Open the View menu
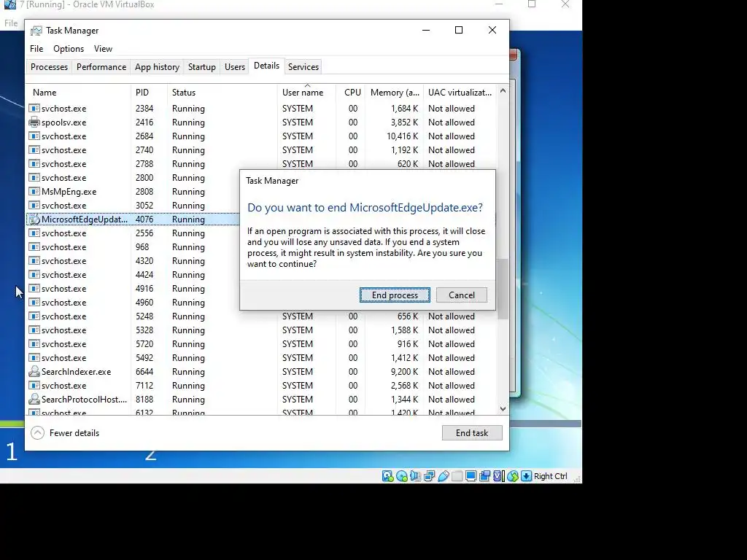This screenshot has width=747, height=560. pos(103,49)
